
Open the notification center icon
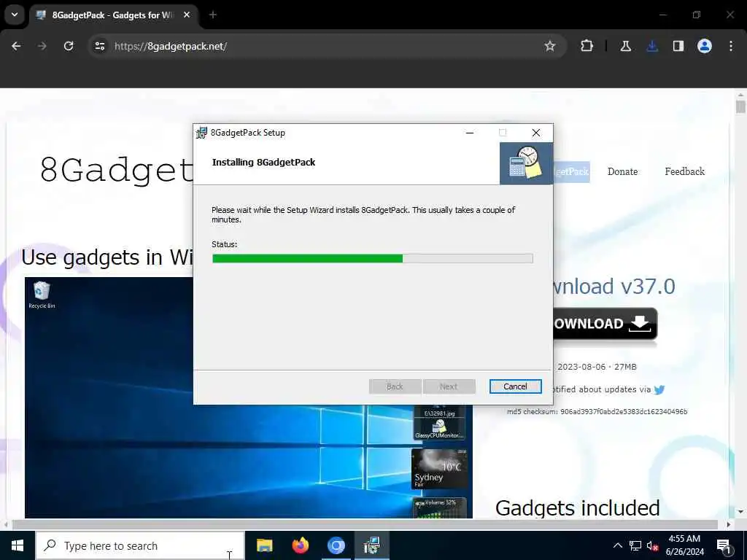pos(724,545)
